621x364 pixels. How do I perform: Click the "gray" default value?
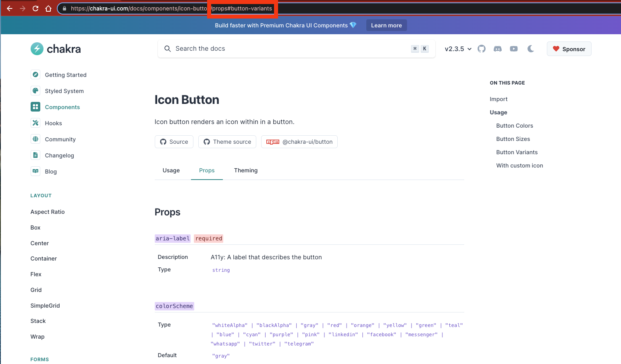click(x=221, y=356)
